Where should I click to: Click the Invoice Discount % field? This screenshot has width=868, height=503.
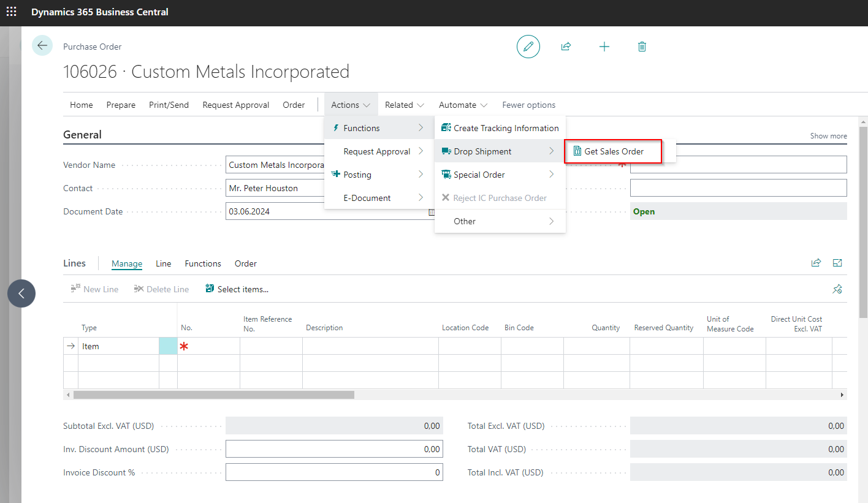pos(334,472)
